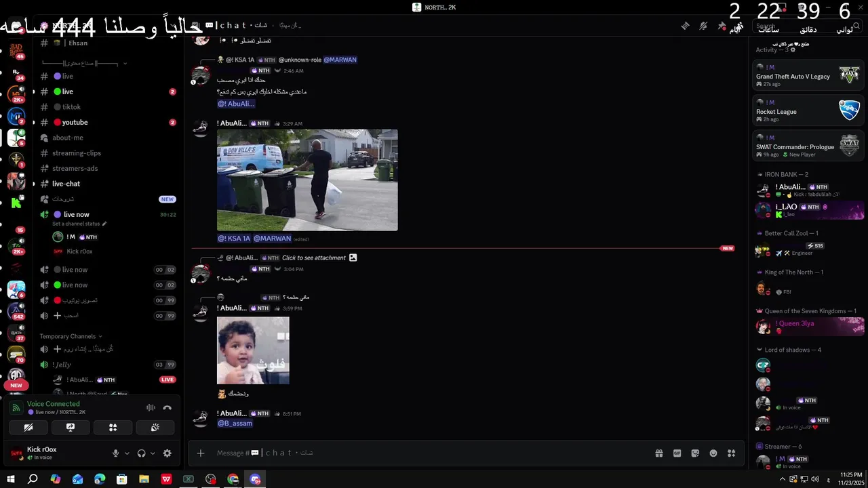This screenshot has height=488, width=868.
Task: Start an activity from voice panel
Action: pos(113,427)
